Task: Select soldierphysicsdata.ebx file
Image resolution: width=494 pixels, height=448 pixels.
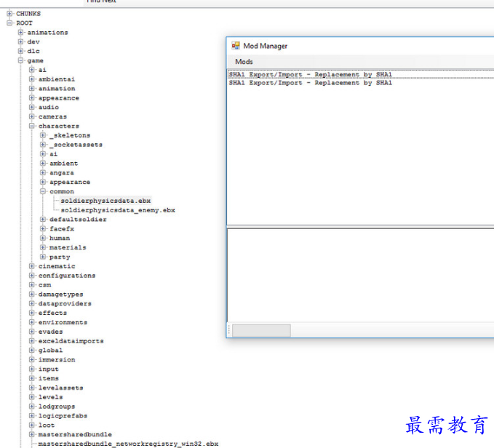Action: click(x=105, y=201)
